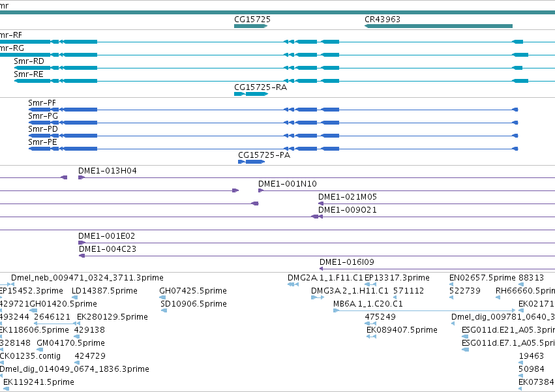Click the EK119241.5prime insertion label
This screenshot has height=392, width=555.
pyautogui.click(x=39, y=383)
